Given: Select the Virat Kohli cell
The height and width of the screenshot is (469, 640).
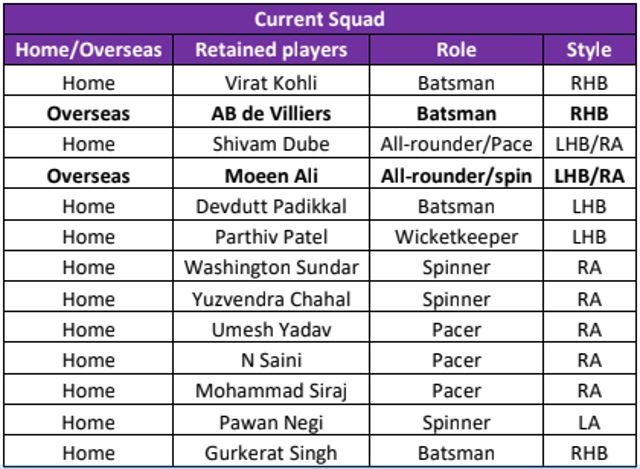Looking at the screenshot, I should pyautogui.click(x=271, y=81).
